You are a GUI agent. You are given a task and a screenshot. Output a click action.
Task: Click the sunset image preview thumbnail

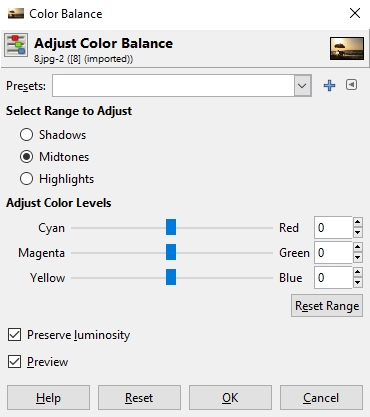click(347, 49)
